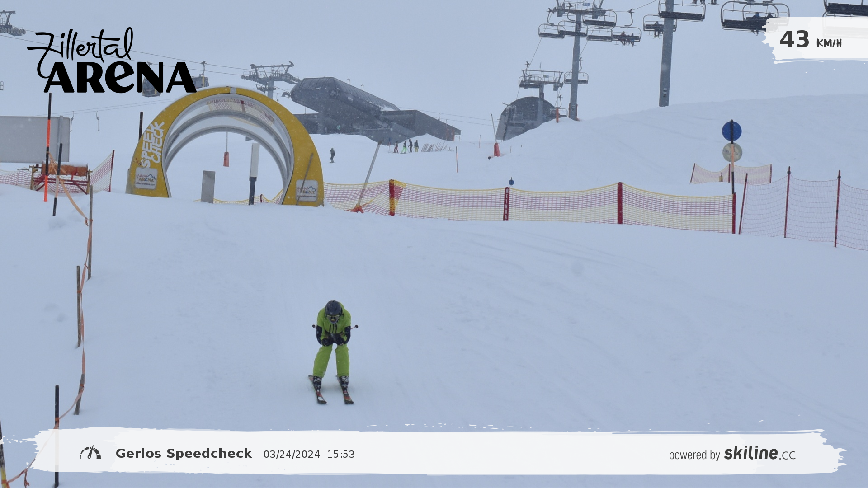Click the Arena logo sticker on the arch's left base
This screenshot has height=488, width=868.
click(x=146, y=178)
